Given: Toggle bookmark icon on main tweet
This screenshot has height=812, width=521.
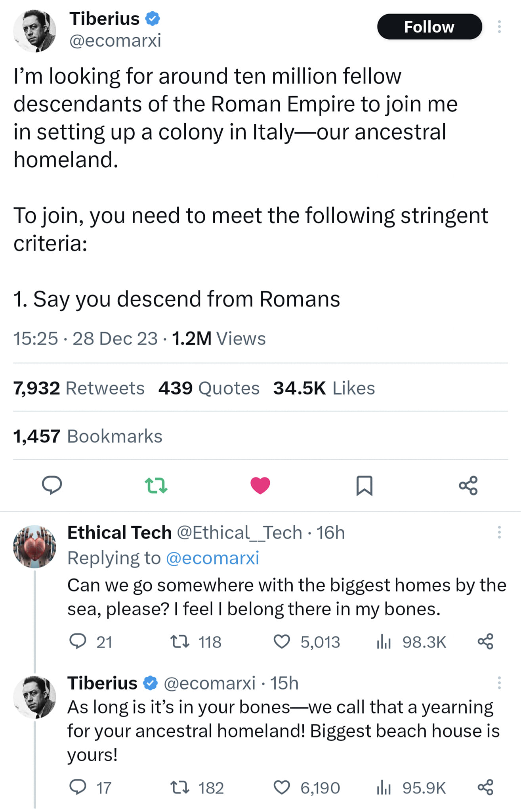Looking at the screenshot, I should [364, 485].
